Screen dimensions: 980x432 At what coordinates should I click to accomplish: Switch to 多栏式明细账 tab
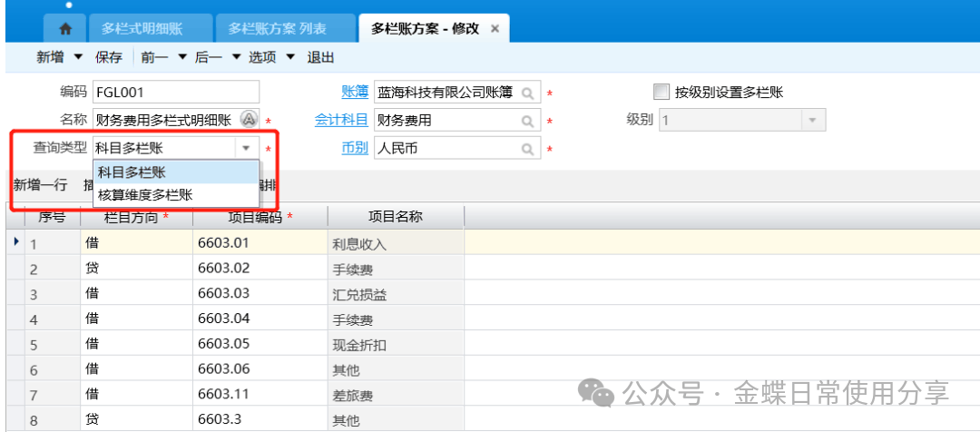coord(140,29)
